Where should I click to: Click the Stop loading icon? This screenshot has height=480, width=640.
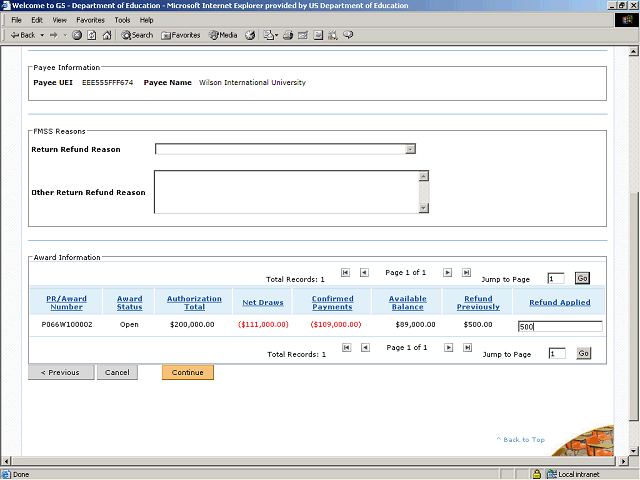(x=77, y=36)
